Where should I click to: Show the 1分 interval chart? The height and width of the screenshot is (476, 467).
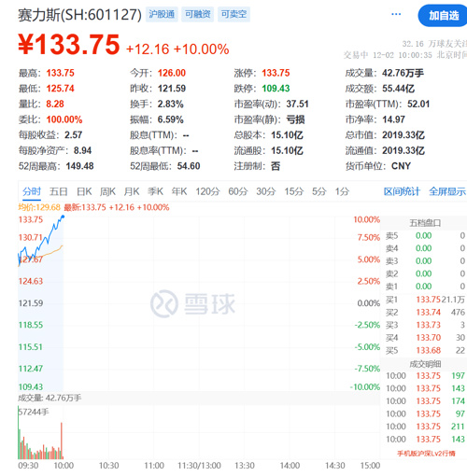(x=342, y=191)
